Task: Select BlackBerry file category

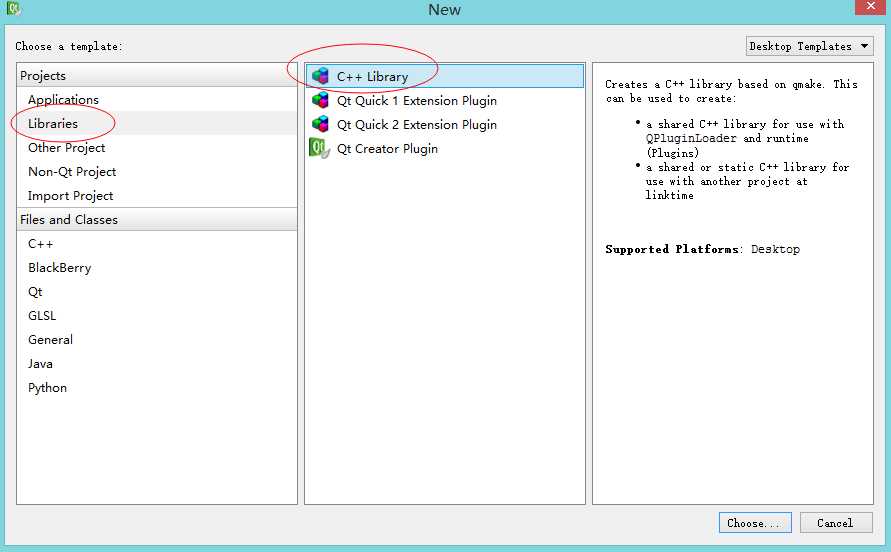Action: tap(157, 267)
